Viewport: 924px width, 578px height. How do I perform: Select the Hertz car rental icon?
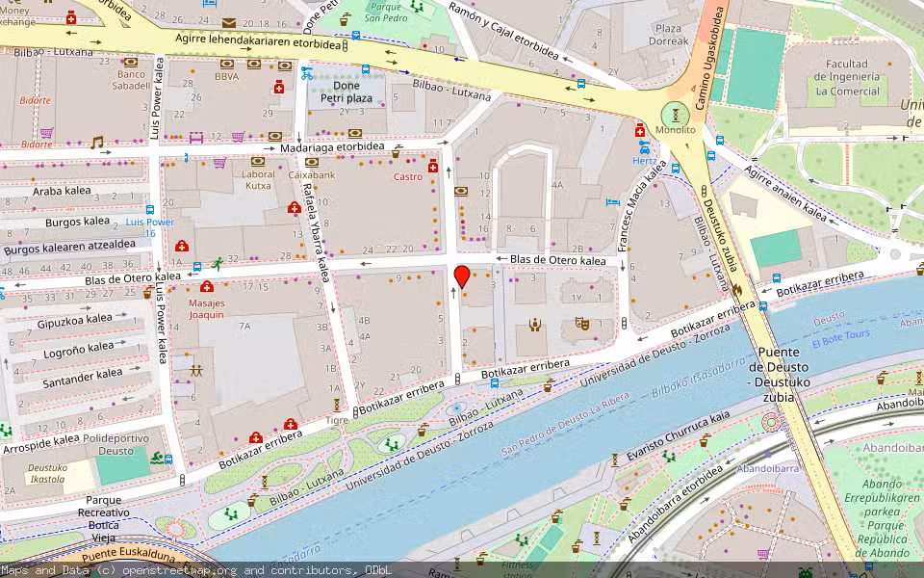(645, 149)
